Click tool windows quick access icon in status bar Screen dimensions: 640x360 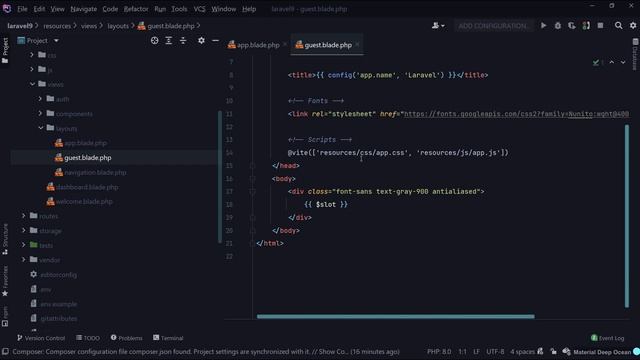[5, 351]
